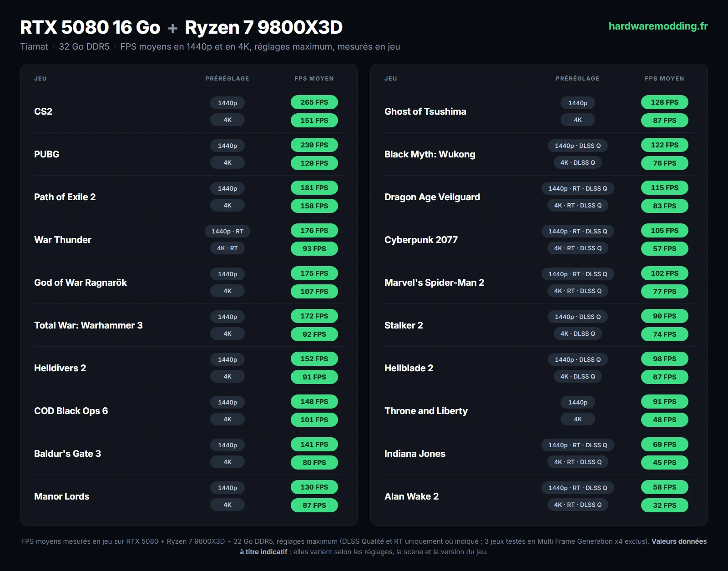Image resolution: width=728 pixels, height=571 pixels.
Task: Click the 115 FPS badge
Action: click(x=665, y=188)
